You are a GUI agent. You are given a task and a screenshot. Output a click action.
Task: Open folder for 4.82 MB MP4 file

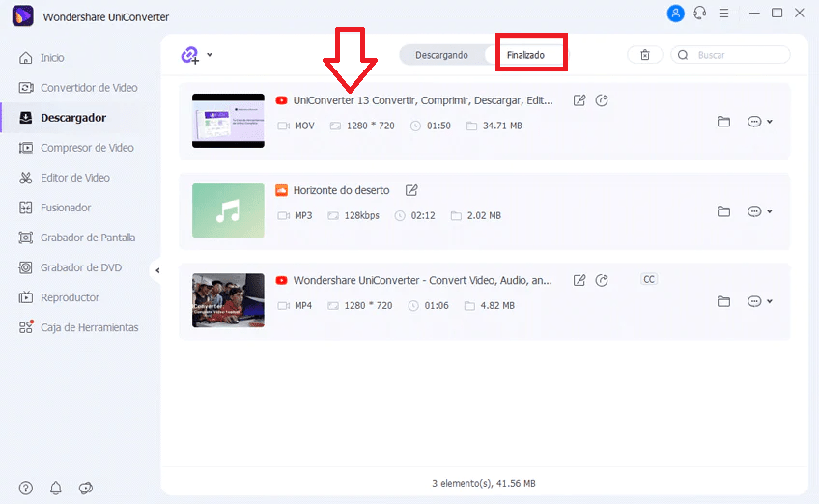point(723,301)
